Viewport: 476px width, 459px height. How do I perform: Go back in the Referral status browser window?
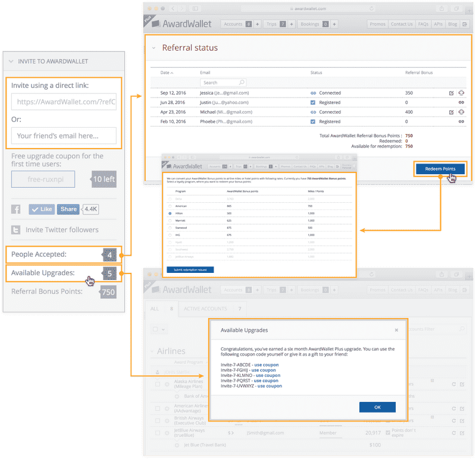173,8
